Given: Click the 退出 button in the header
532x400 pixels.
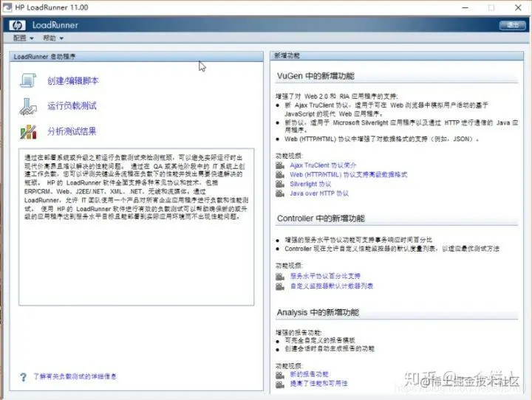Looking at the screenshot, I should click(512, 25).
